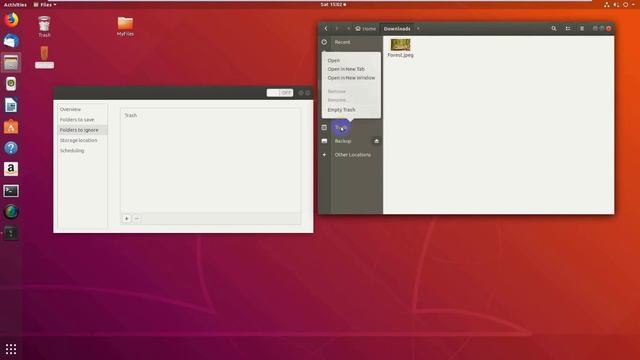Open Files hamburger menu
The width and height of the screenshot is (640, 360).
582,29
